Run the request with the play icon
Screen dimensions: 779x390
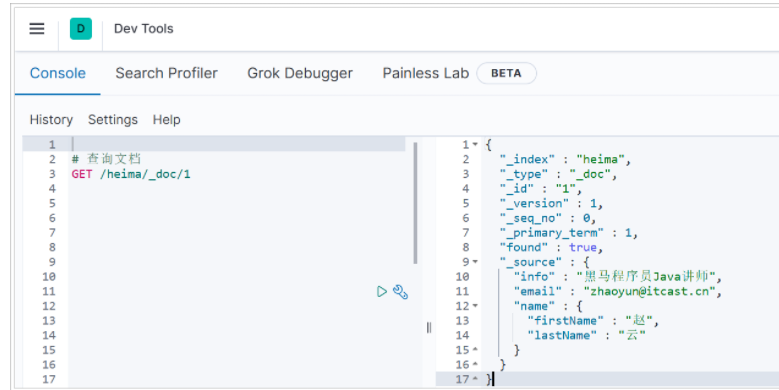coord(382,292)
